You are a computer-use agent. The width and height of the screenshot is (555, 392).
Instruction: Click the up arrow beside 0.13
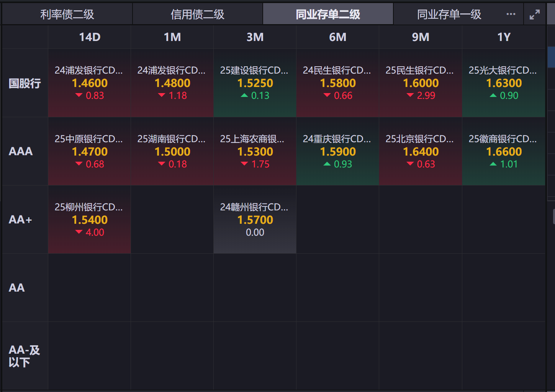point(244,95)
